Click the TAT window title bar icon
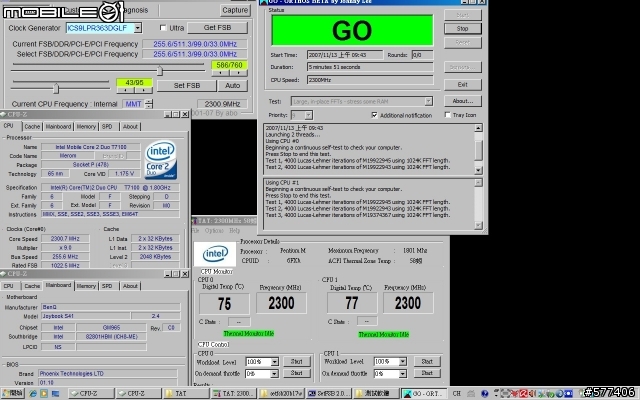The width and height of the screenshot is (640, 400). point(195,221)
